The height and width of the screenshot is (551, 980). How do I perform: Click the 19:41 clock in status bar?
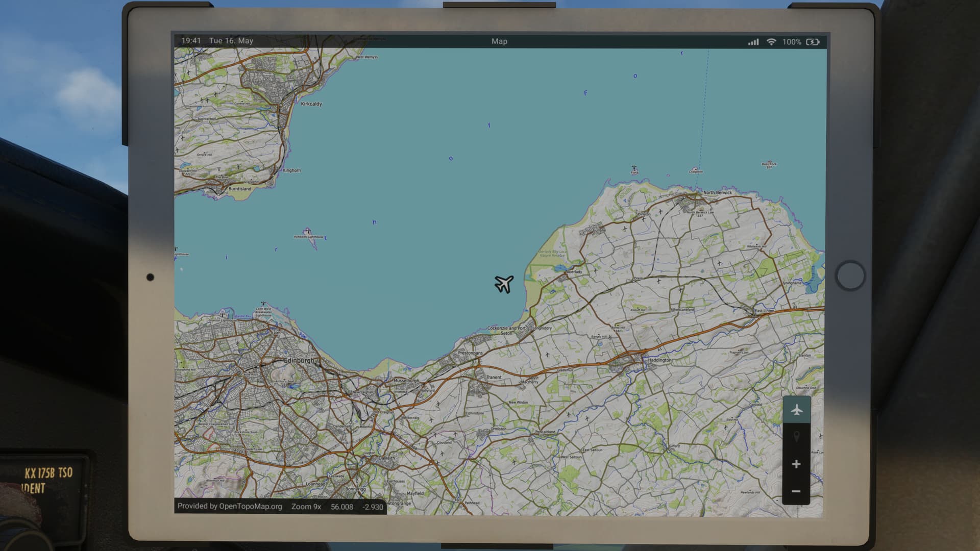(191, 40)
